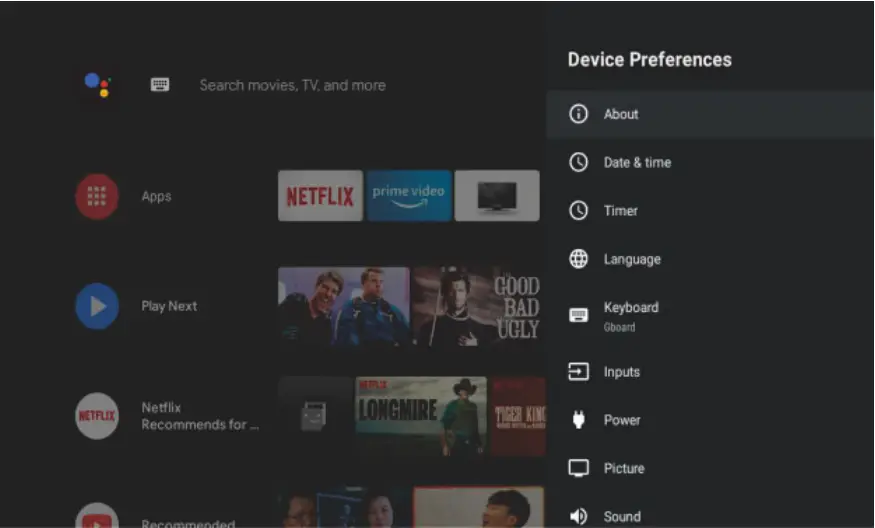Viewport: 875px width, 528px height.
Task: Open the Power settings entry
Action: pyautogui.click(x=710, y=420)
